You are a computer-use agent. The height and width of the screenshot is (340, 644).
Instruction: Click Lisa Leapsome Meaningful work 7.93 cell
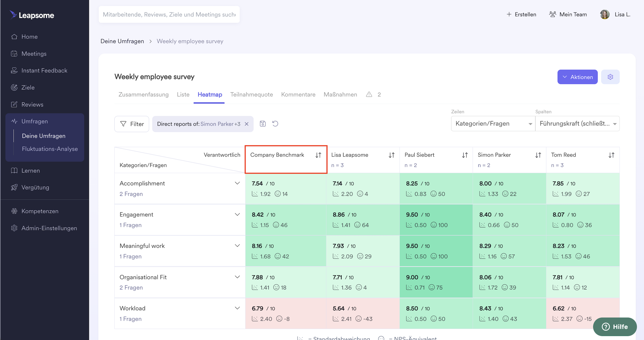(x=363, y=251)
